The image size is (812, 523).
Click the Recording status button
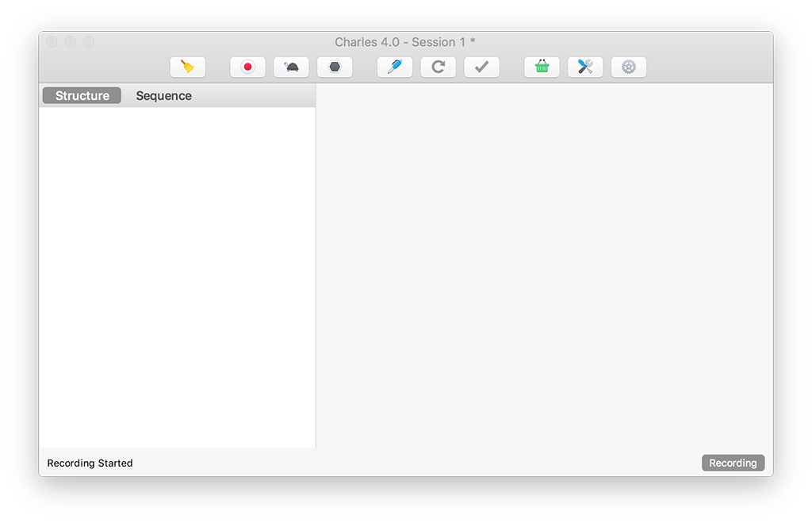tap(733, 463)
